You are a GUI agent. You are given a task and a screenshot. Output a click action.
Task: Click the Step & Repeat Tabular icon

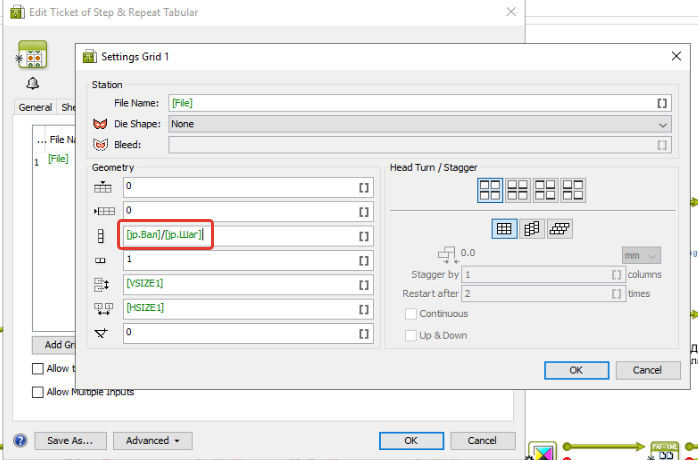pos(32,55)
